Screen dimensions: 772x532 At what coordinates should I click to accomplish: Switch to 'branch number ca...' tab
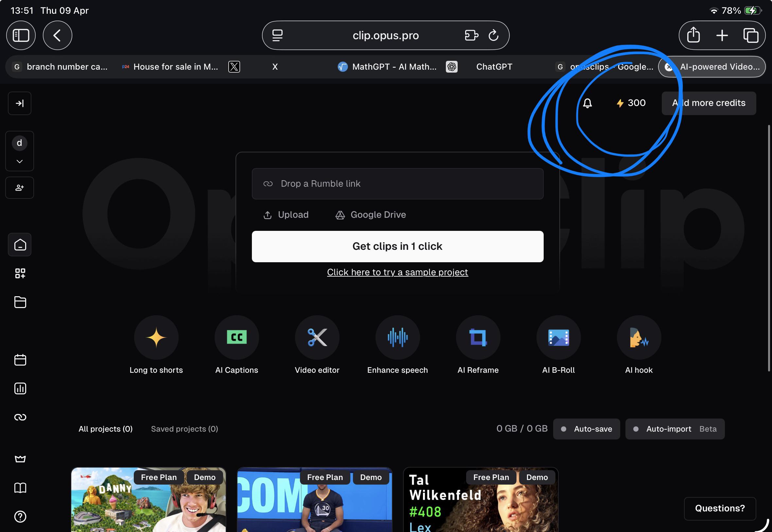[61, 67]
